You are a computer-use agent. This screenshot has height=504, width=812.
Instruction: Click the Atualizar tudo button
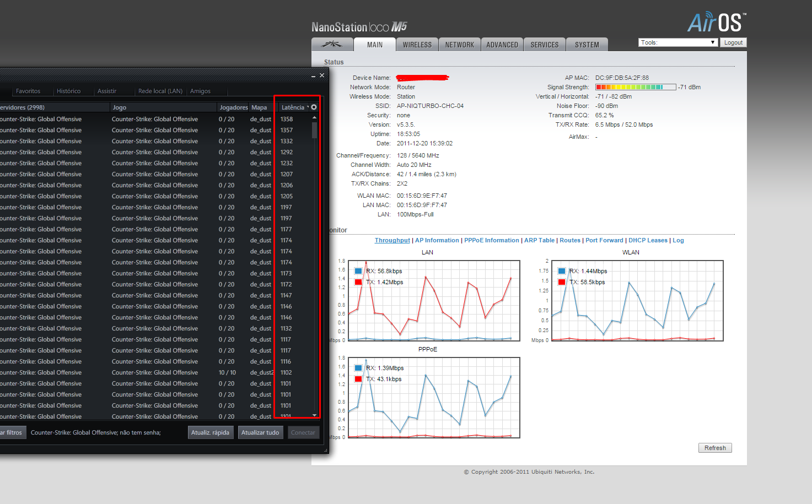tap(260, 432)
